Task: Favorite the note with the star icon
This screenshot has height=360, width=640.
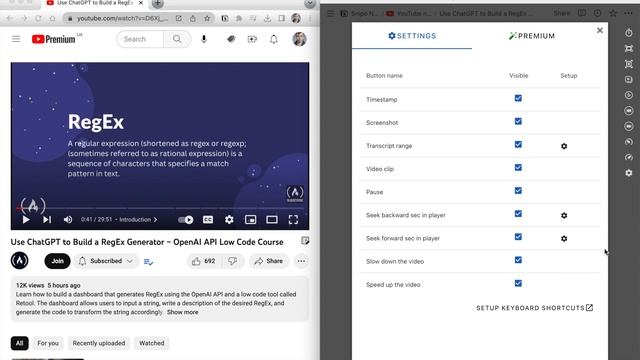Action: click(613, 13)
